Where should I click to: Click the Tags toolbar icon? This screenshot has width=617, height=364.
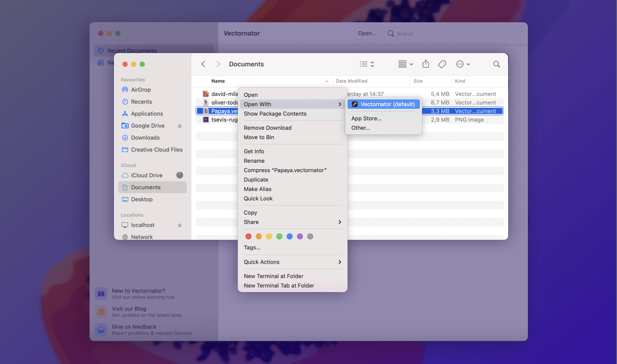pyautogui.click(x=442, y=64)
